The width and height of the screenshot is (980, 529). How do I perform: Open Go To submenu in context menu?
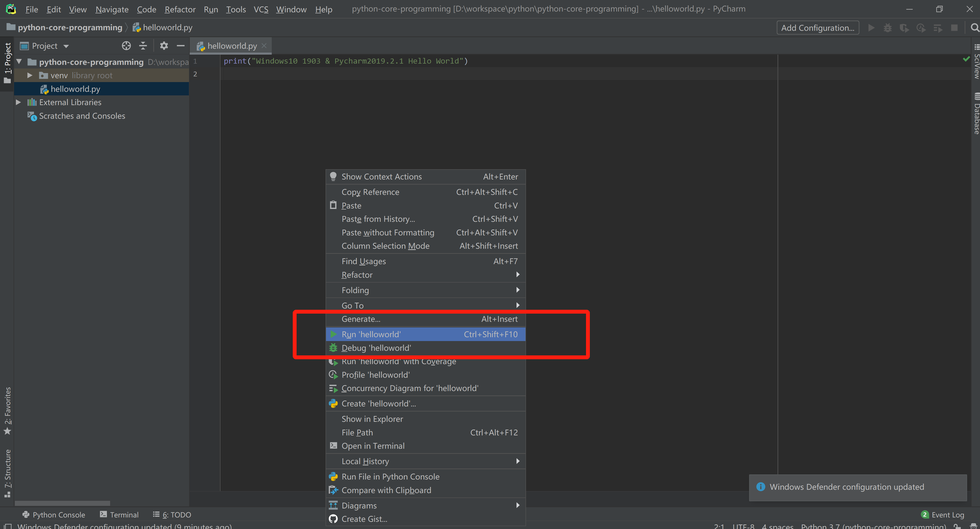click(x=425, y=305)
